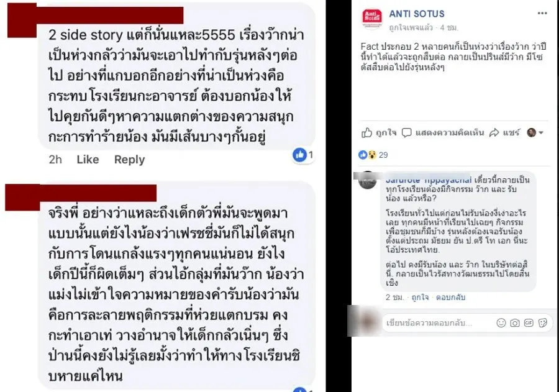Screen dimensions: 559x392
Task: Share the post using the arrow icon
Action: point(494,133)
